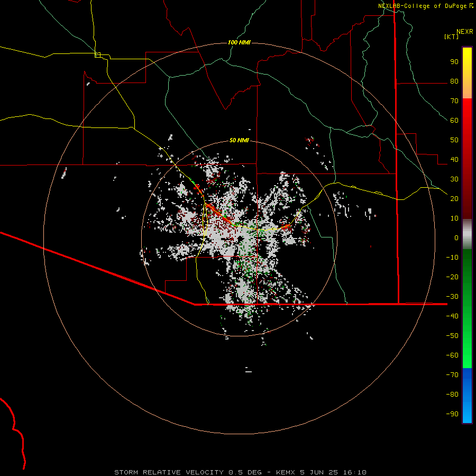The width and height of the screenshot is (476, 476).
Task: Click the -40 value on velocity scale
Action: click(x=452, y=316)
